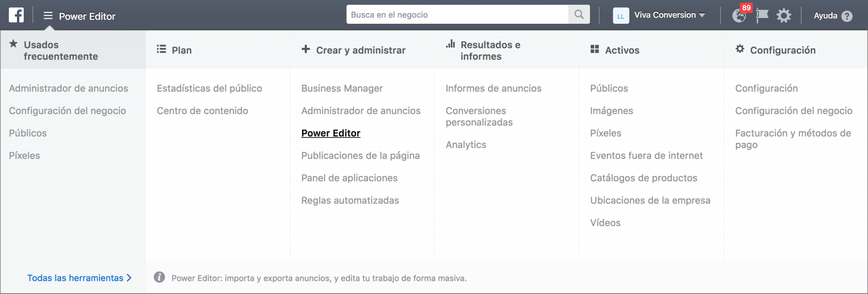Click the footer Power Editor description text
Image resolution: width=868 pixels, height=294 pixels.
(319, 278)
